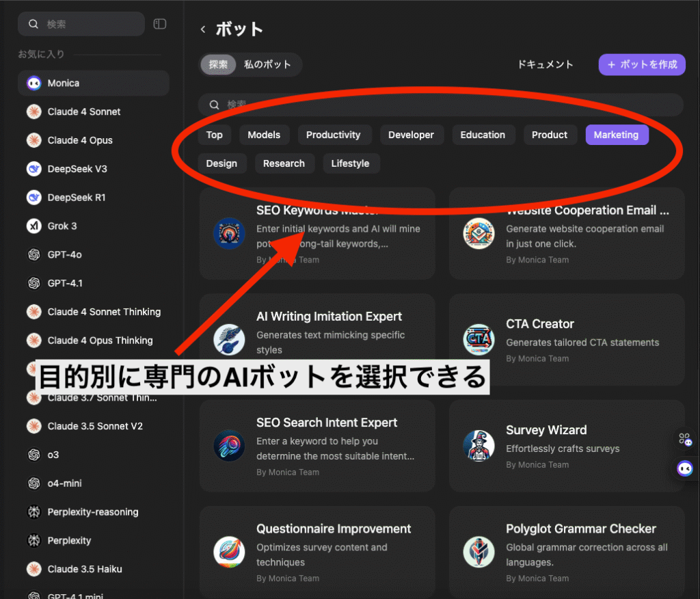This screenshot has width=700, height=599.
Task: Click the o4-mini model icon
Action: click(x=34, y=483)
